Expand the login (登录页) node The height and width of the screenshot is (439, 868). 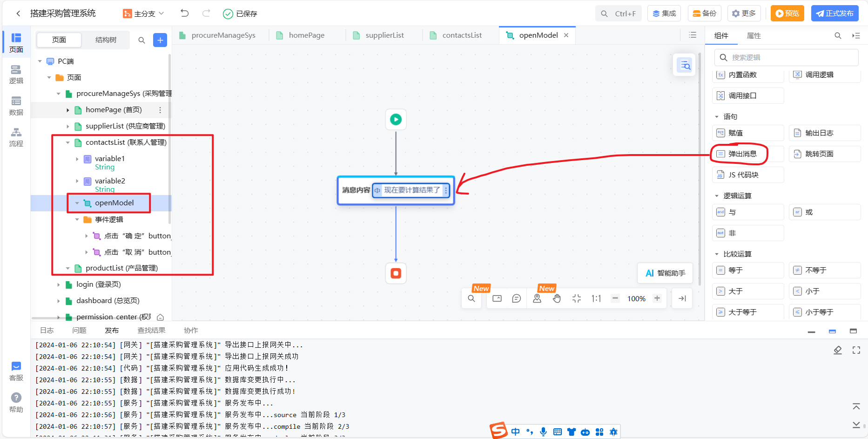59,284
